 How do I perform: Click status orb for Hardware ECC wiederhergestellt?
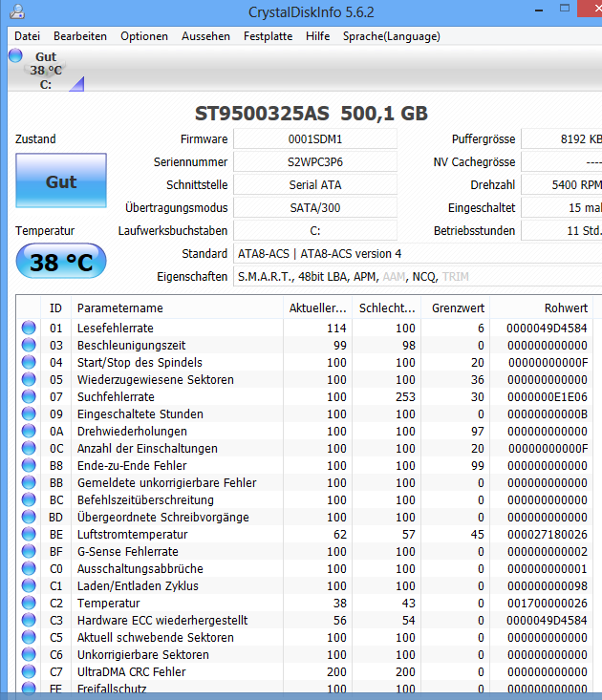(x=29, y=620)
